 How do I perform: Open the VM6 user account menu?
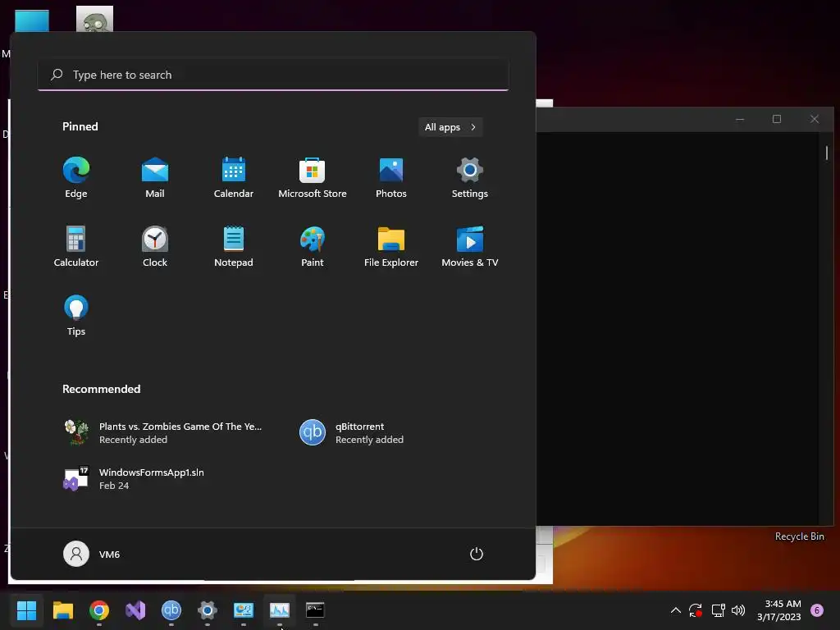(x=92, y=554)
